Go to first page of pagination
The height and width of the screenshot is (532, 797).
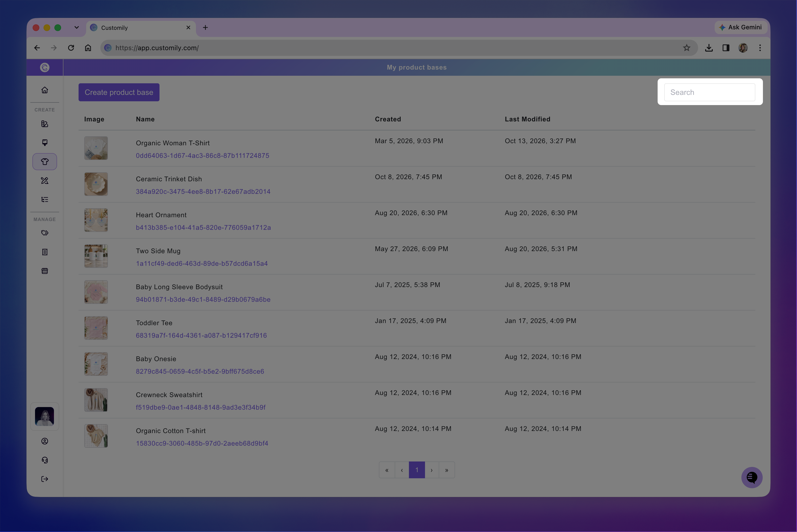coord(387,470)
